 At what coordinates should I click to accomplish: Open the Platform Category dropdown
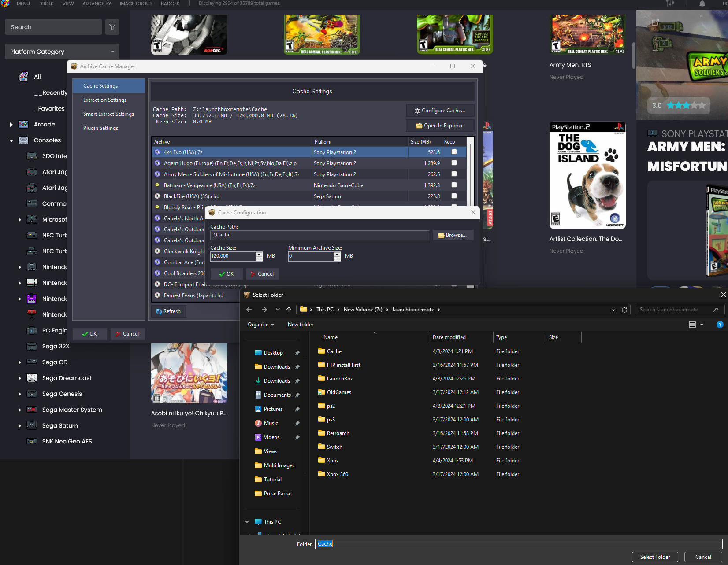[62, 52]
